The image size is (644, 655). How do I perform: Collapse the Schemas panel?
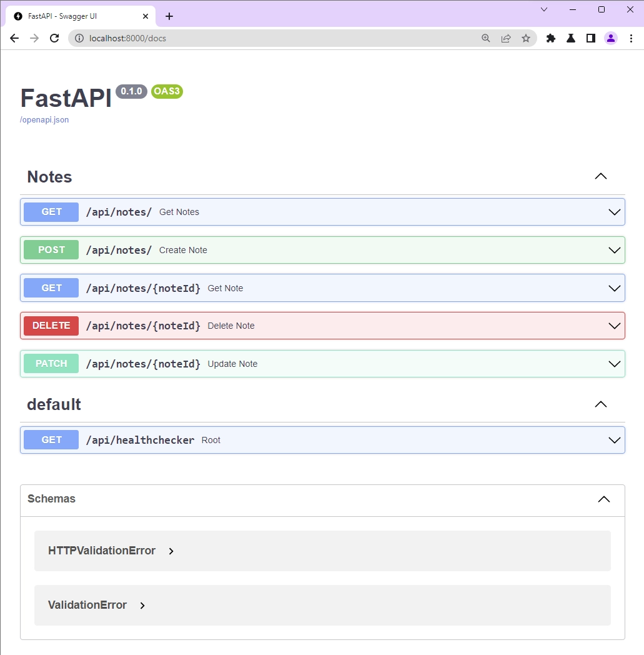(x=603, y=499)
